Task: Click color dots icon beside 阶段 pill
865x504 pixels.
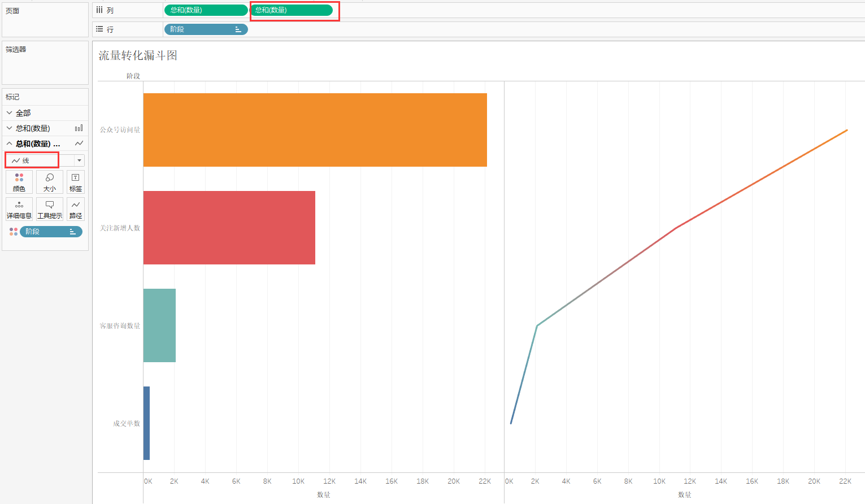Action: click(x=14, y=232)
